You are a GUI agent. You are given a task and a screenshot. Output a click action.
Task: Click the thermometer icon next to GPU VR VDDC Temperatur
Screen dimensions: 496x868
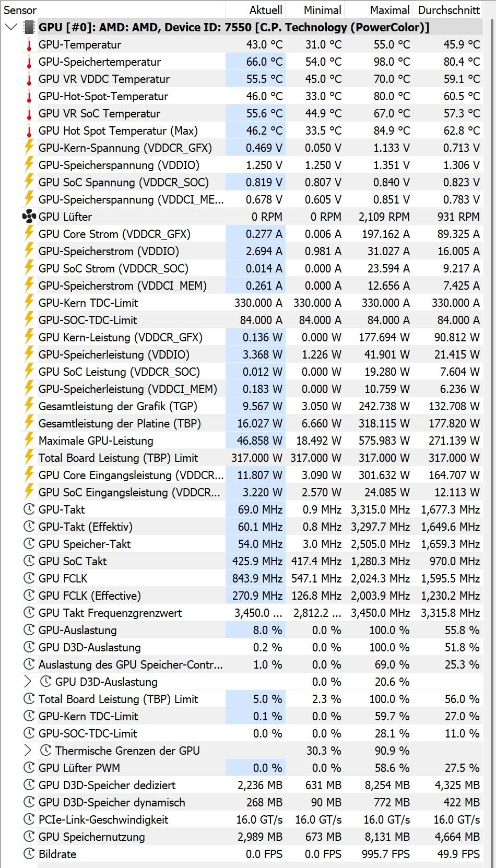[x=29, y=79]
